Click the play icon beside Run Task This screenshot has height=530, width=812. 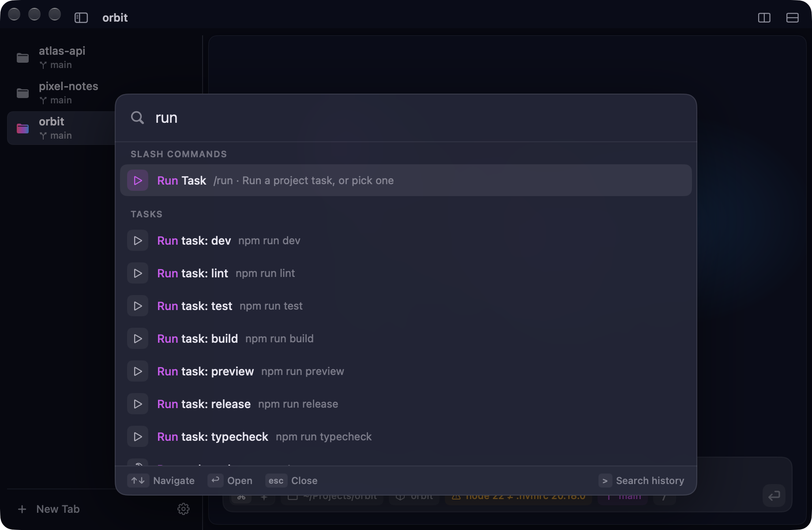(138, 180)
